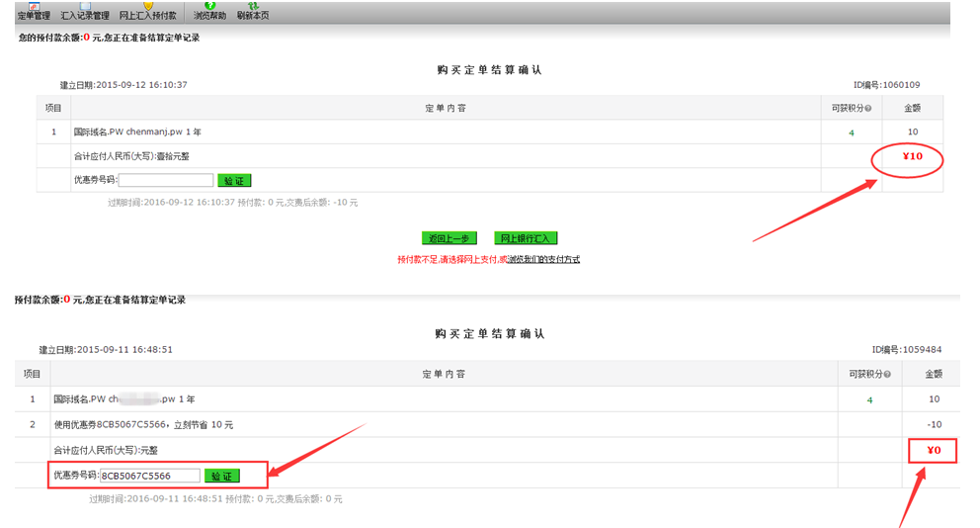Click ID编号:1059484 text
The width and height of the screenshot is (980, 528).
coord(906,350)
